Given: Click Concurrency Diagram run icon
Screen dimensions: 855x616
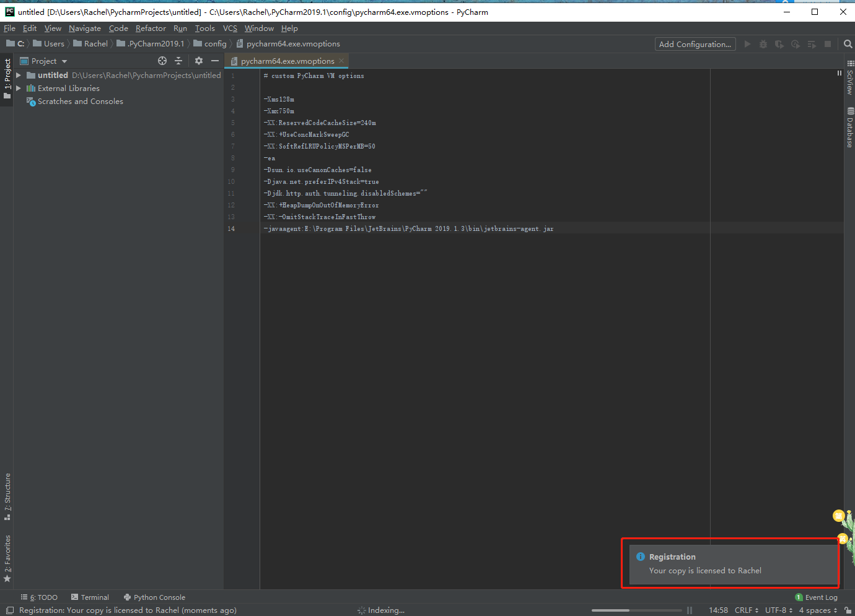Looking at the screenshot, I should click(812, 44).
